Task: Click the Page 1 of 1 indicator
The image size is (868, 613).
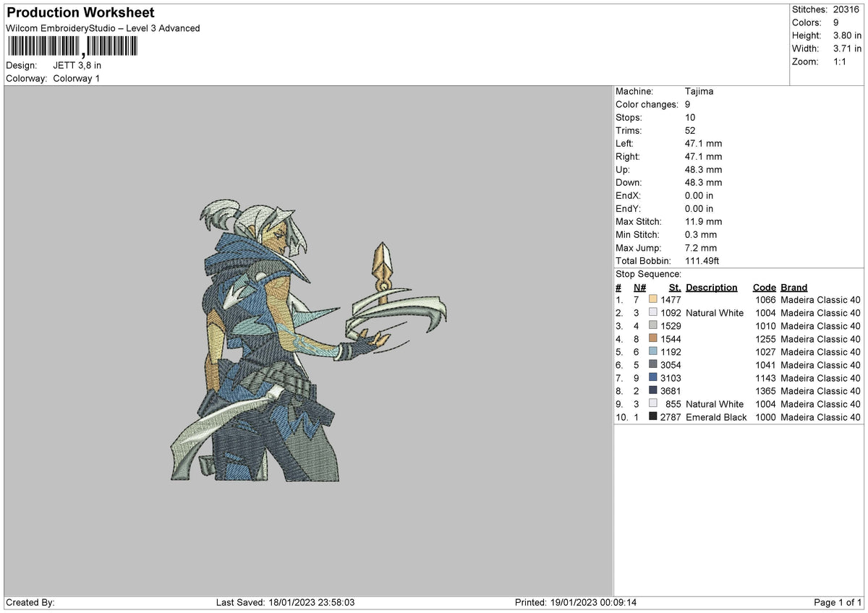Action: click(838, 603)
